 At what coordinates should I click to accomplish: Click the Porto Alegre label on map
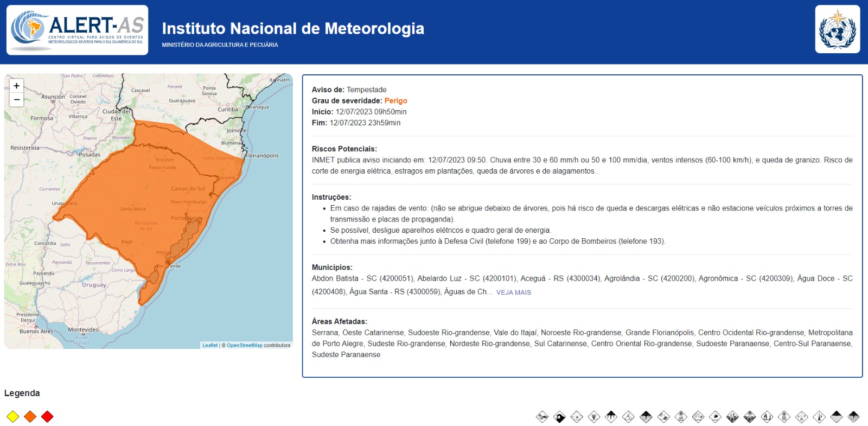coord(187,218)
